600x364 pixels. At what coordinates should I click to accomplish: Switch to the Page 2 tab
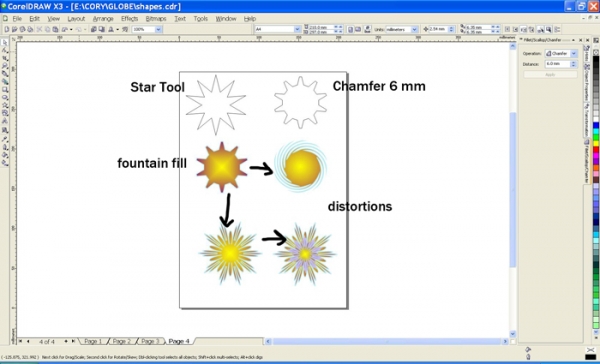121,341
